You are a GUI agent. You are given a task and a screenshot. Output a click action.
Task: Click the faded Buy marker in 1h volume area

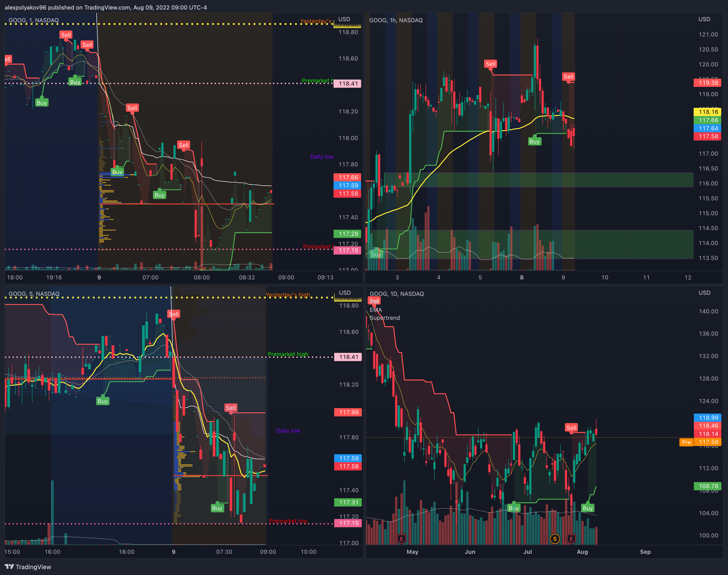(x=376, y=255)
